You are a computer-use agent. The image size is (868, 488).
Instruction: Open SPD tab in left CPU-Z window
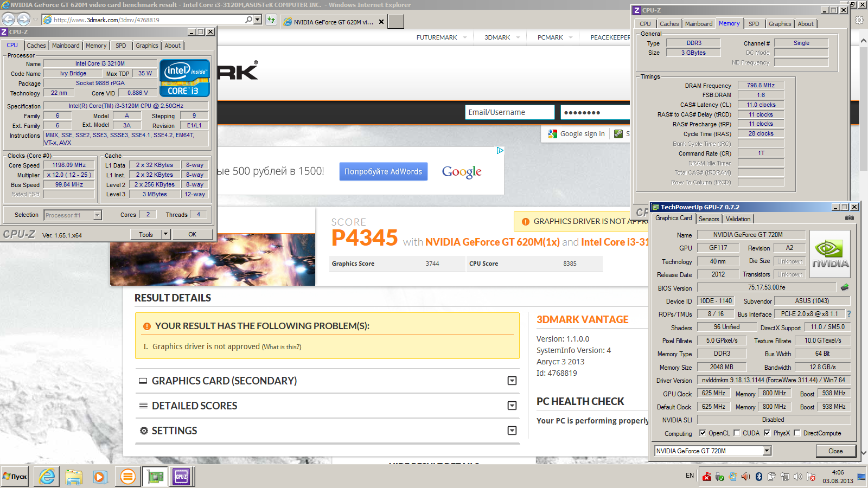point(121,46)
